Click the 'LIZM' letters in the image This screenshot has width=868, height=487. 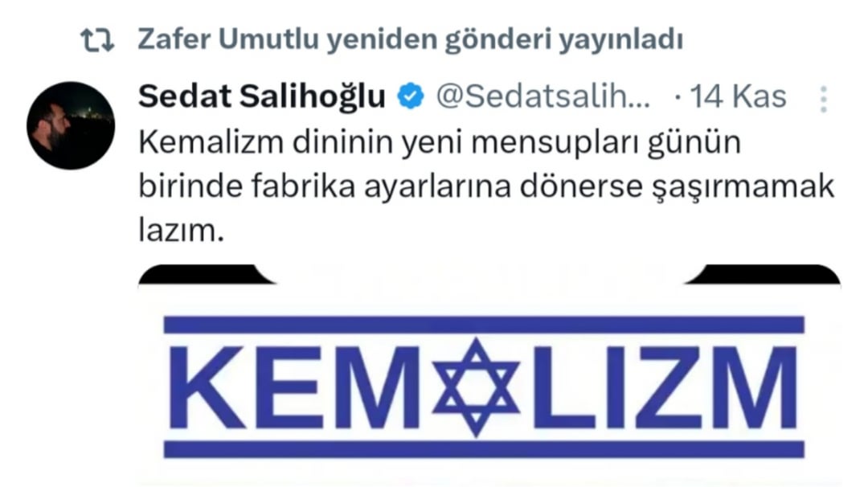pos(665,387)
